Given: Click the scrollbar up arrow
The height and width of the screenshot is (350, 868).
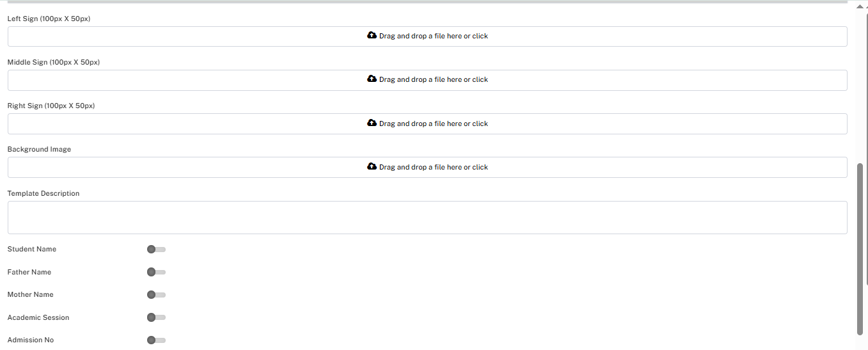Looking at the screenshot, I should point(860,5).
